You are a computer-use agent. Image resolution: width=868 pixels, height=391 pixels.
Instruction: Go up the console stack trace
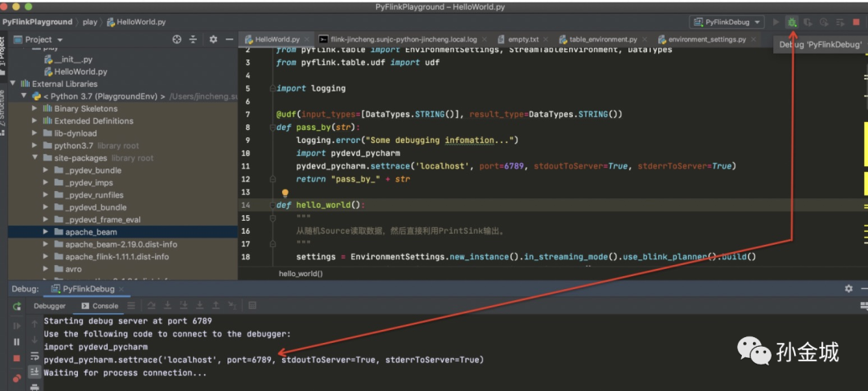pos(35,324)
